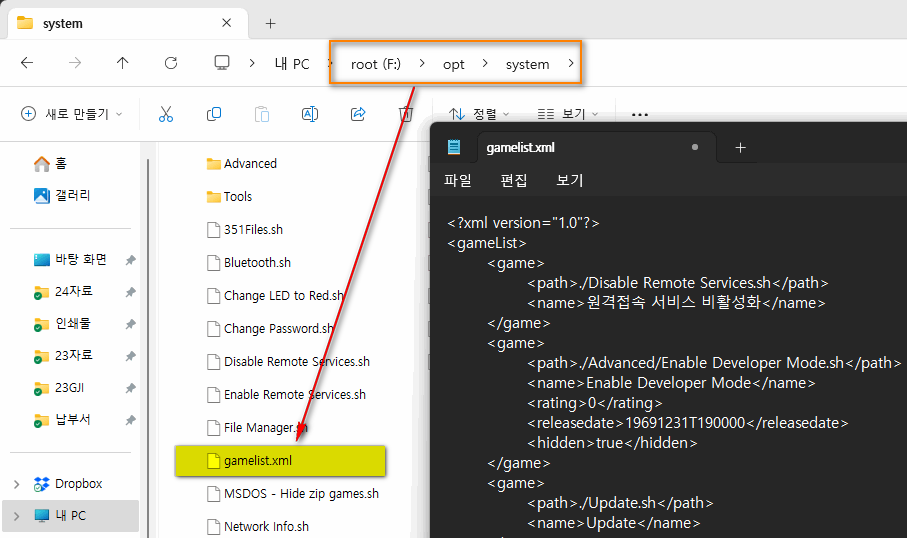The image size is (907, 538).
Task: Open the 파일 menu in Notepad
Action: coord(458,180)
